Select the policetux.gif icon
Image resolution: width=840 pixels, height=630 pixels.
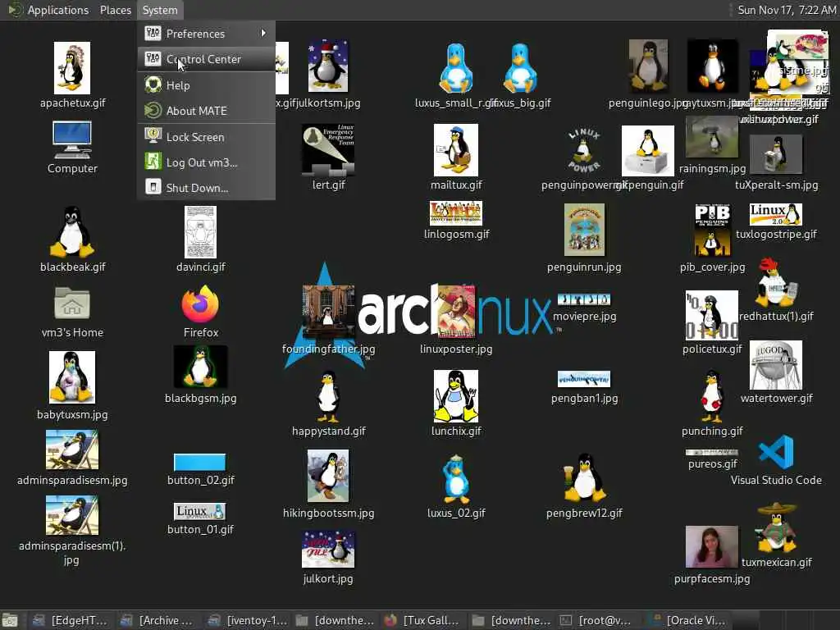click(x=712, y=316)
